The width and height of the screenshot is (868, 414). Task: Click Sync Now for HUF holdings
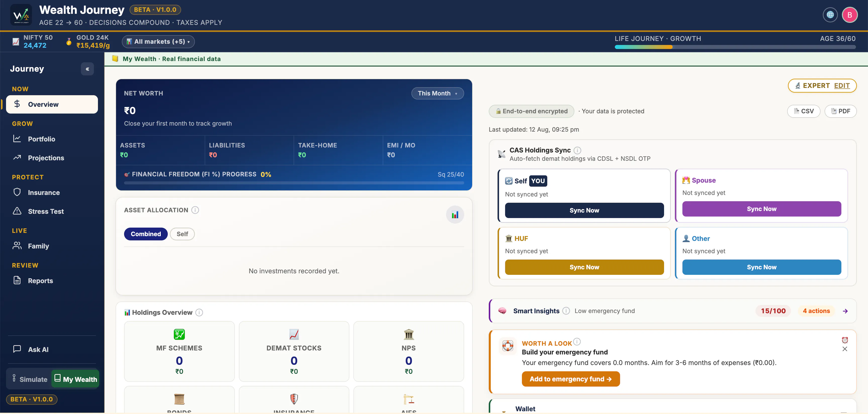tap(584, 267)
